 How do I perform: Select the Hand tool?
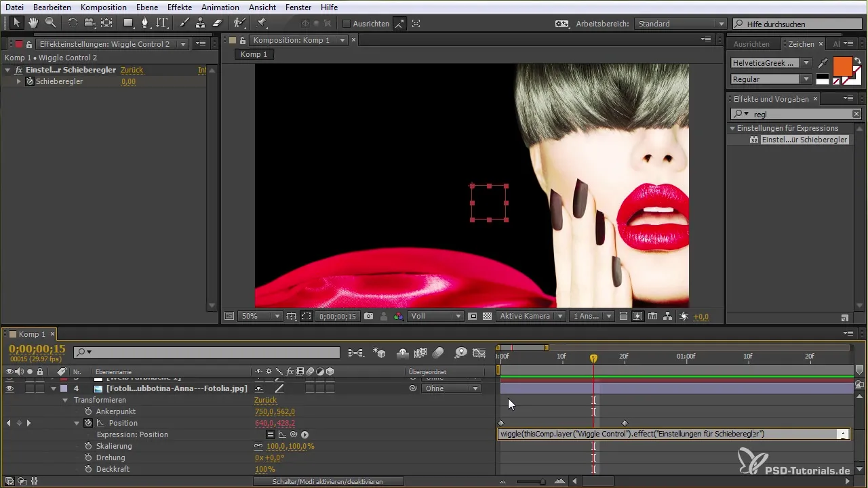tap(33, 23)
